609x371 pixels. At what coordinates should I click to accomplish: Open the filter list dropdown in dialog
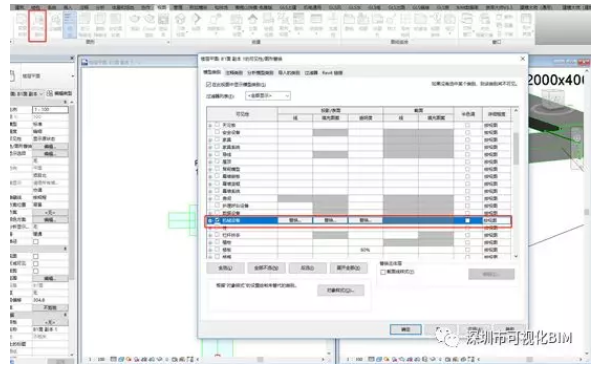(x=268, y=96)
